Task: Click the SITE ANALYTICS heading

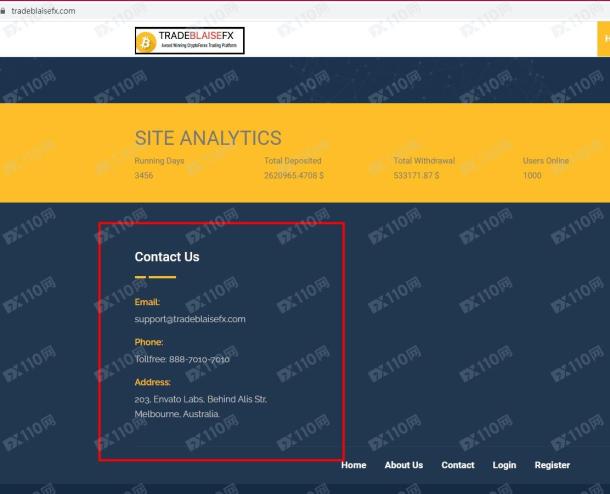Action: [x=208, y=139]
